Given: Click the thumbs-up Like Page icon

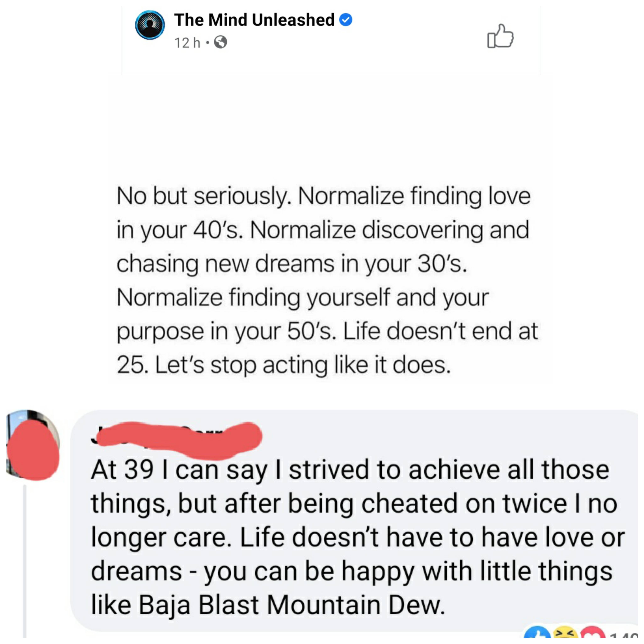Looking at the screenshot, I should click(x=500, y=36).
